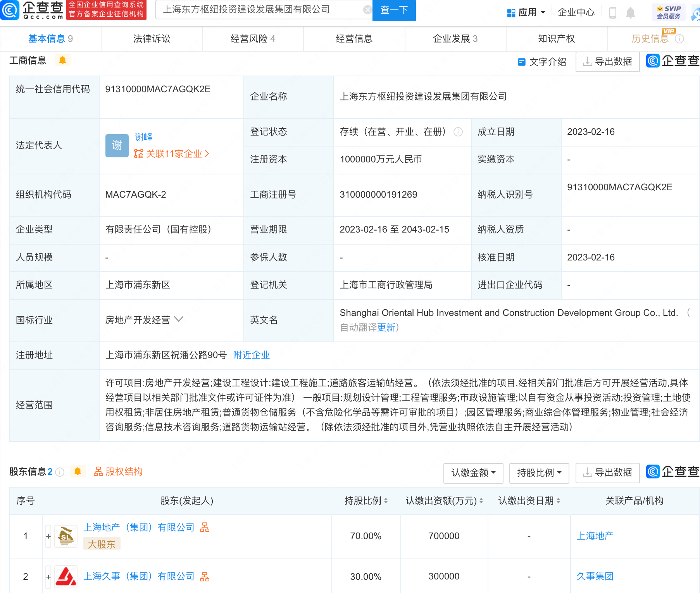Open notifications bell in the header
Image resolution: width=700 pixels, height=593 pixels.
click(x=631, y=12)
